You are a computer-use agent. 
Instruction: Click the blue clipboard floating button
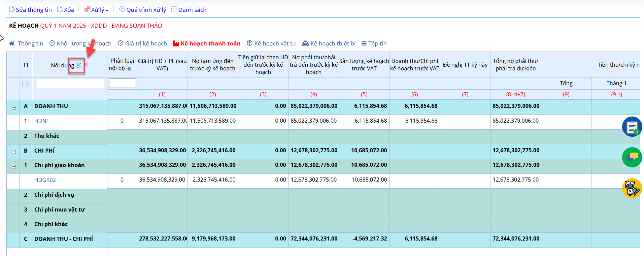[632, 127]
